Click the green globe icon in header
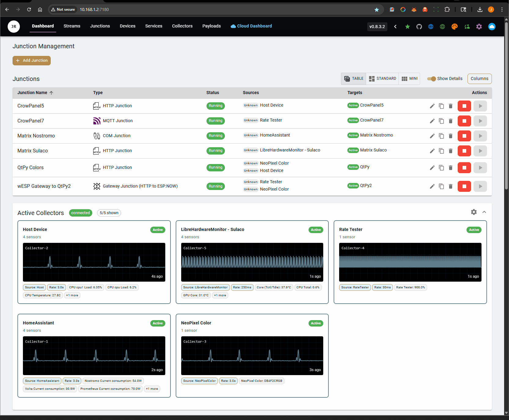Viewport: 509px width, 420px height. [442, 27]
